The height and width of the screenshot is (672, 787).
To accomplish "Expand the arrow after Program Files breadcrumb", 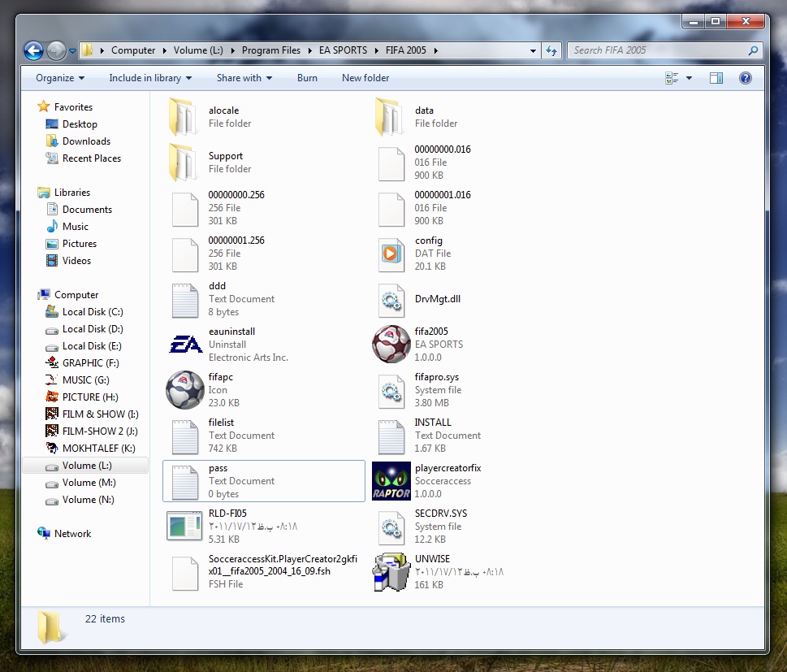I will pos(309,50).
